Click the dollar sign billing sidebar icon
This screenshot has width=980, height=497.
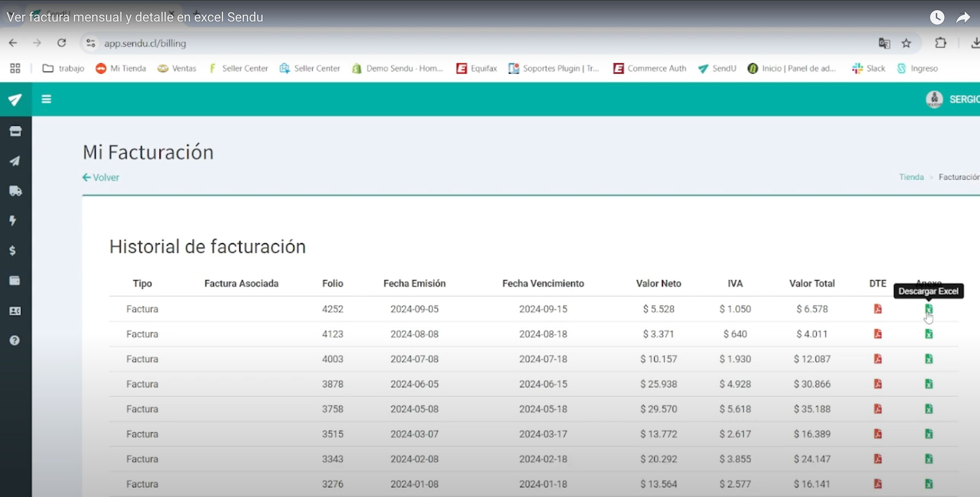(x=13, y=251)
